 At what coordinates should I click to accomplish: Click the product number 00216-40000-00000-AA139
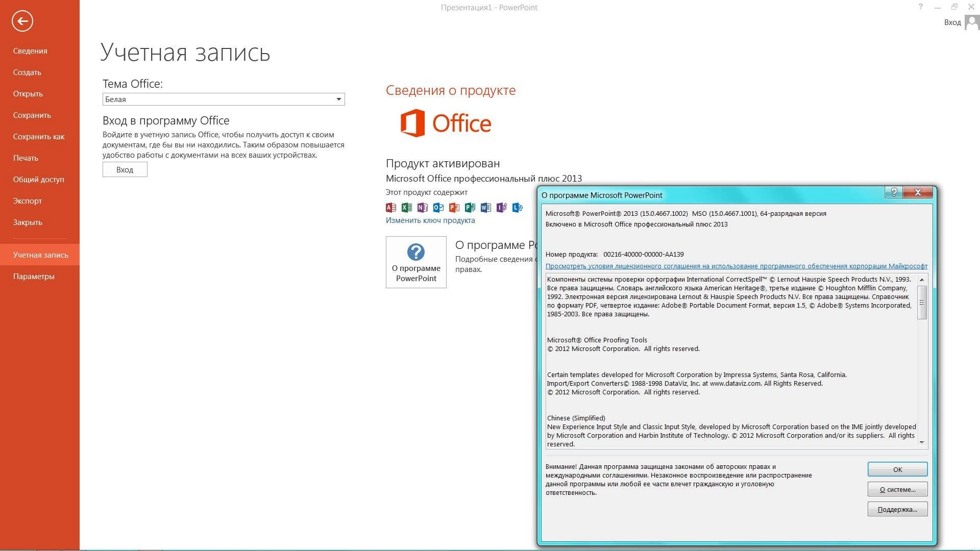click(644, 255)
